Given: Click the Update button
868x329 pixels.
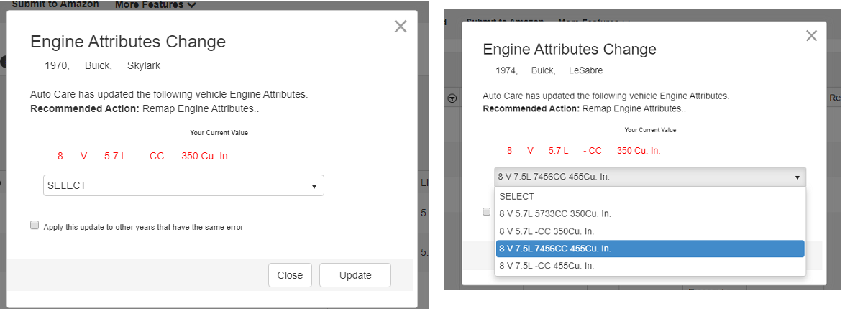Looking at the screenshot, I should pos(355,275).
